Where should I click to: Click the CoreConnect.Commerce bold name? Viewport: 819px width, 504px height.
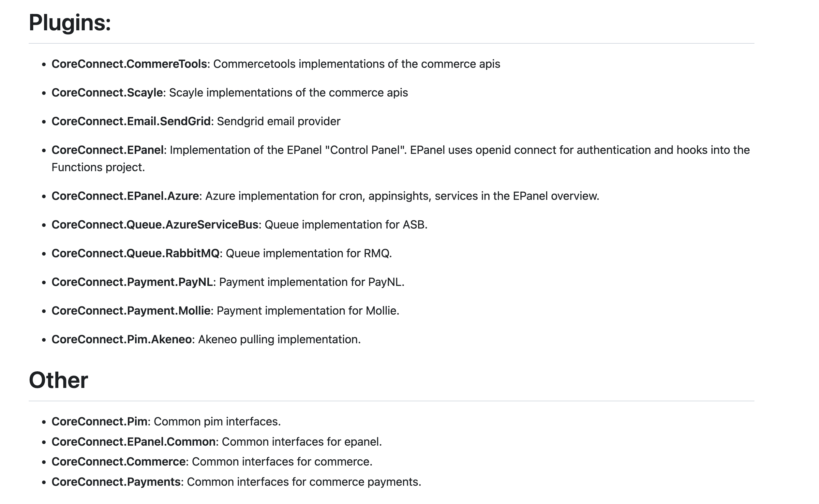click(118, 462)
